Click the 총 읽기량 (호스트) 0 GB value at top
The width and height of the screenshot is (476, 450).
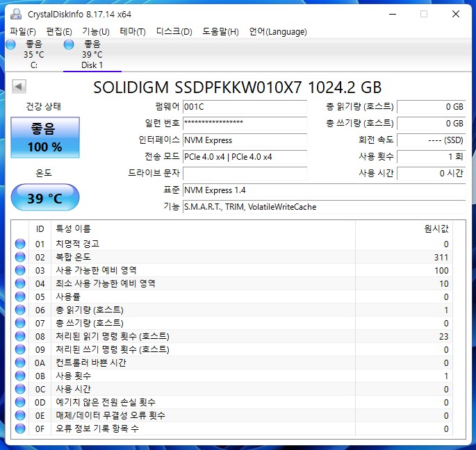[431, 107]
